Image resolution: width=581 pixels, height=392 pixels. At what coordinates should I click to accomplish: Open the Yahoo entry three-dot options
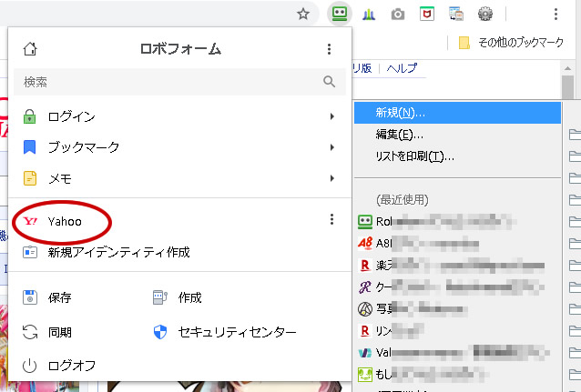point(331,219)
